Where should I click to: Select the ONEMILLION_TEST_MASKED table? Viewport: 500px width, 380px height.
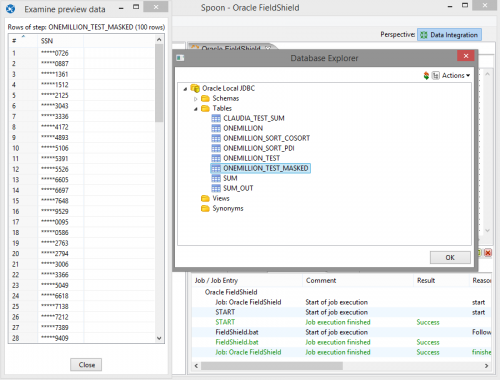pyautogui.click(x=266, y=168)
